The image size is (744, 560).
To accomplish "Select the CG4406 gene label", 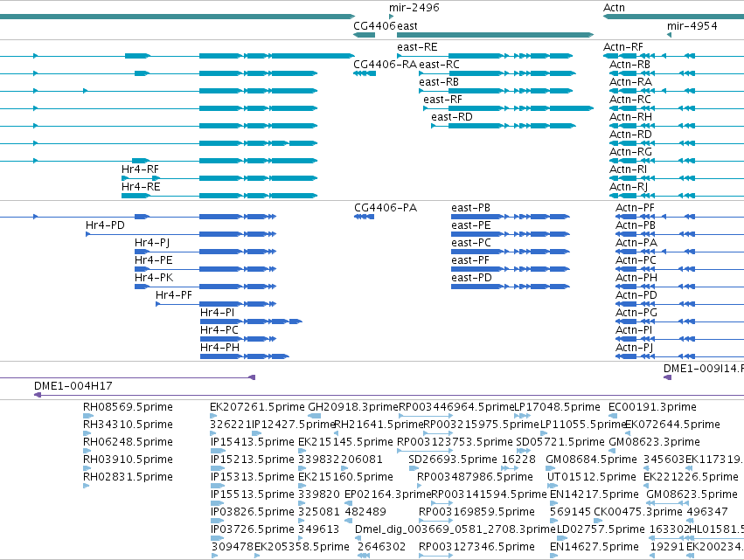I will pyautogui.click(x=374, y=26).
